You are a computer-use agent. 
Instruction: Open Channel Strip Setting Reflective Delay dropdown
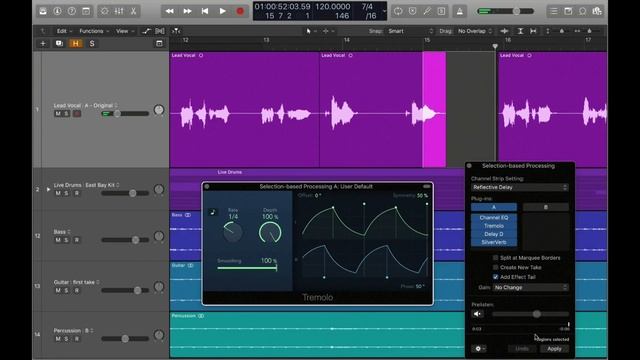tap(519, 187)
